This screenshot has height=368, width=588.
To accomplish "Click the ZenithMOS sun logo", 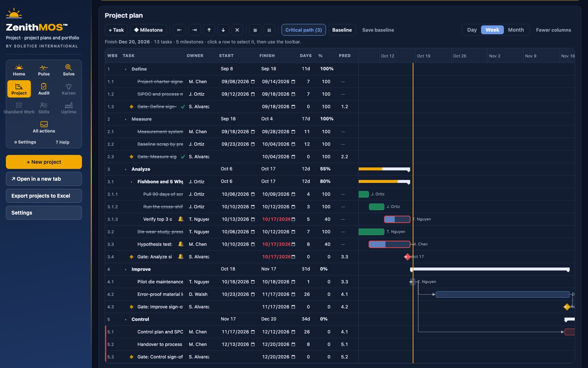I will point(14,13).
